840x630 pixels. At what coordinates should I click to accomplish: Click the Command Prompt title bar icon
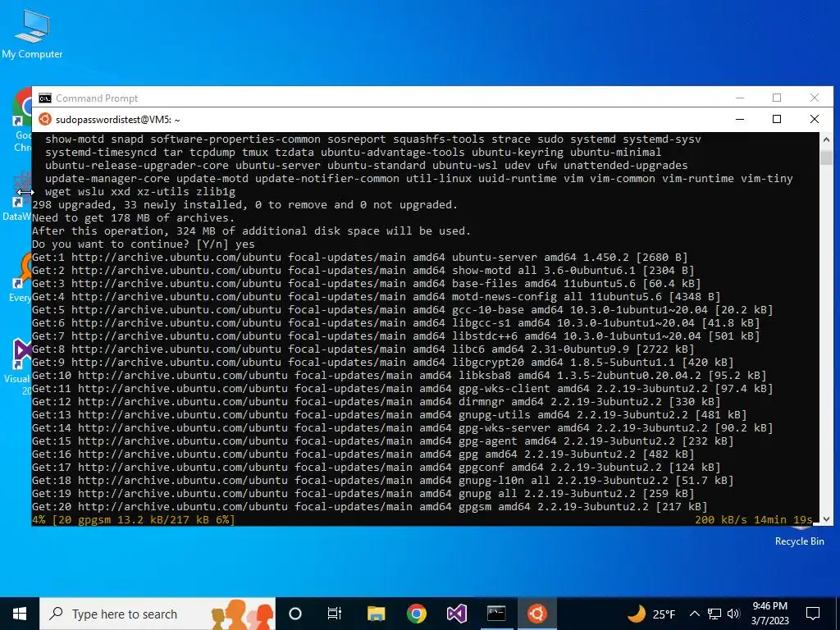(45, 98)
